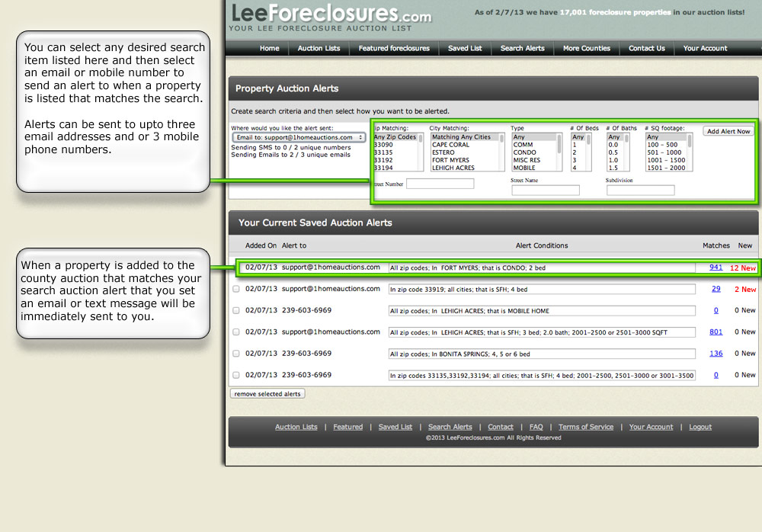This screenshot has width=762, height=532.
Task: Open the 'Email to: support@1homeauctions.com' dropdown
Action: (299, 138)
